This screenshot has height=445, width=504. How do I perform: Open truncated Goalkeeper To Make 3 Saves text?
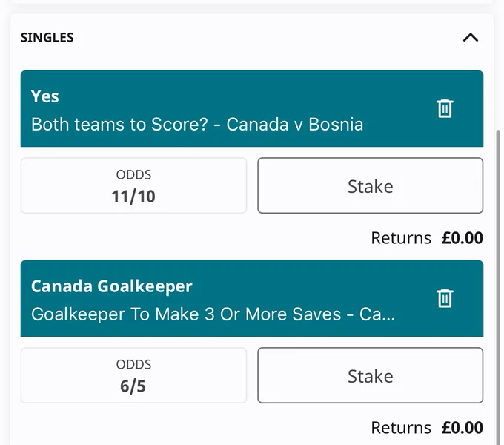coord(213,314)
